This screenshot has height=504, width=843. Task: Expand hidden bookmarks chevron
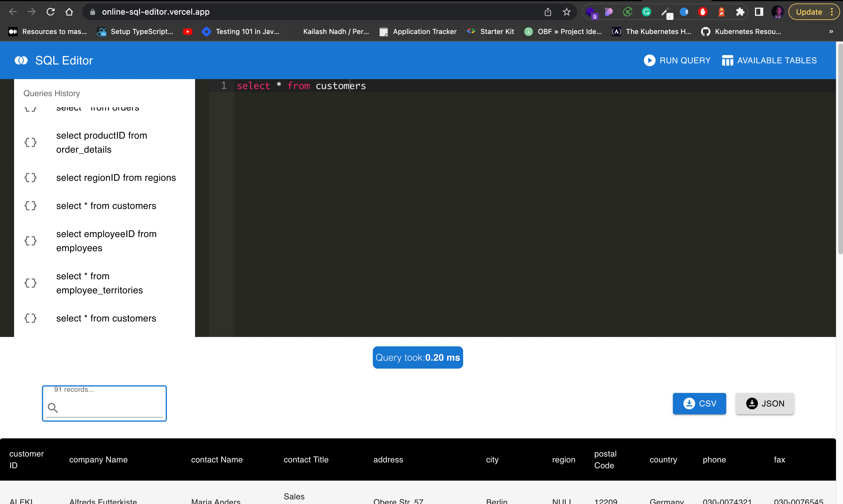click(831, 32)
